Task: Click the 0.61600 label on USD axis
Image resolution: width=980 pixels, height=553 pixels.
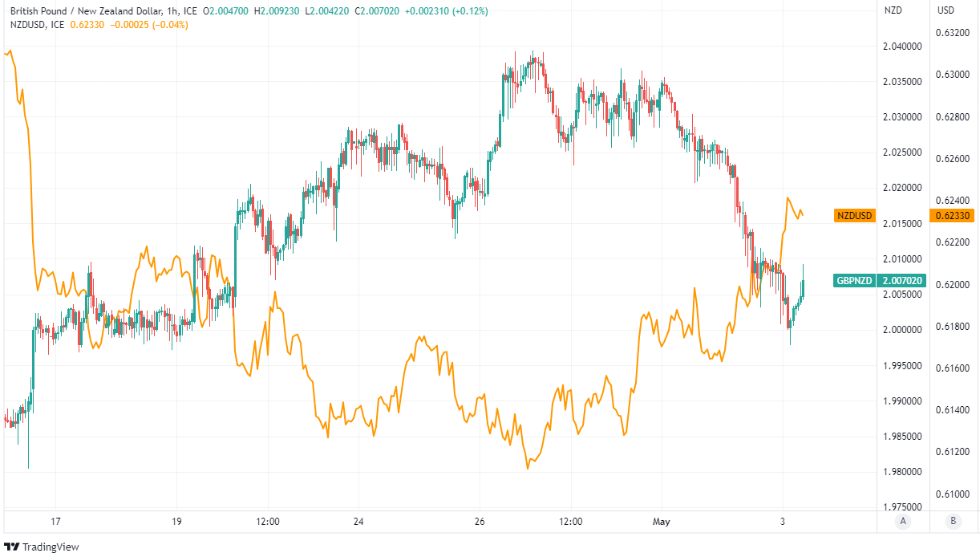Action: [953, 368]
